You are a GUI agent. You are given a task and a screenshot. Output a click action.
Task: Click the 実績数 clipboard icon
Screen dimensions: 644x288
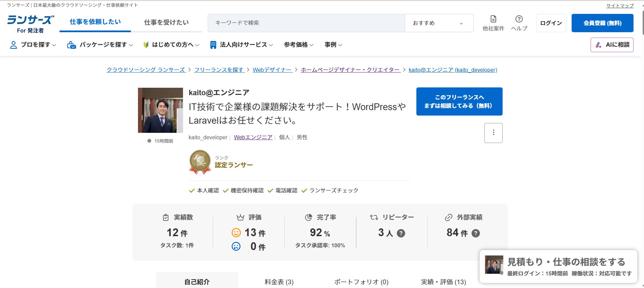(x=166, y=218)
